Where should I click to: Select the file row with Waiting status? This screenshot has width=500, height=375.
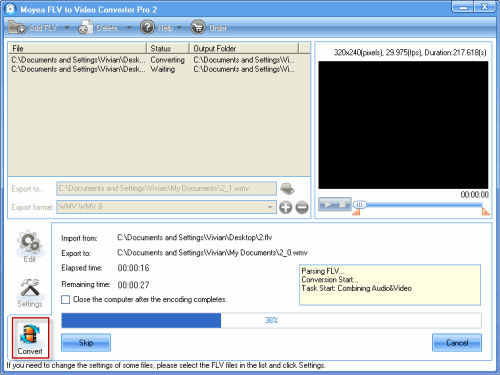tap(159, 69)
